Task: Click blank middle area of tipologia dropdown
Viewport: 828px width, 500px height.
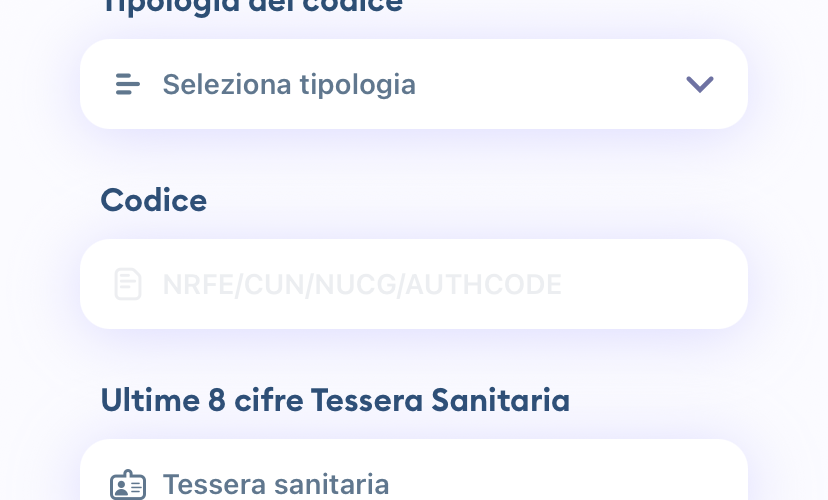Action: [549, 84]
